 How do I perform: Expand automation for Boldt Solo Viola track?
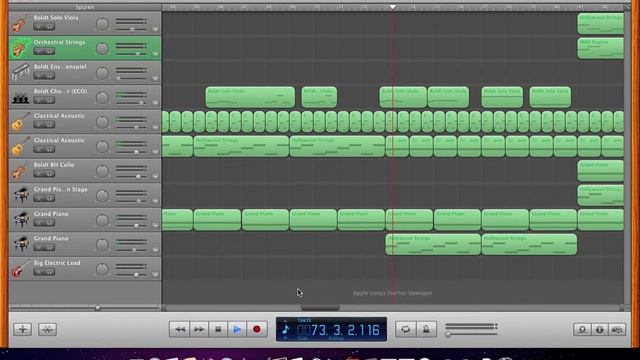[x=155, y=29]
